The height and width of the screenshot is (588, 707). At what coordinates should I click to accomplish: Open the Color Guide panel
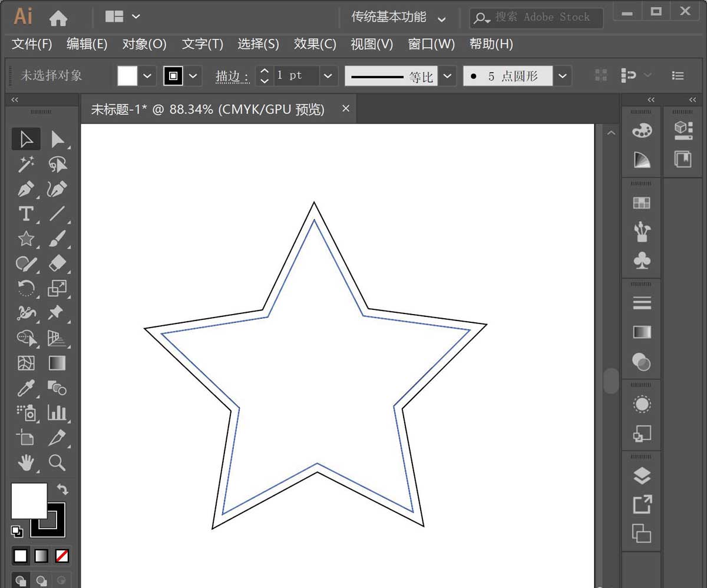642,159
